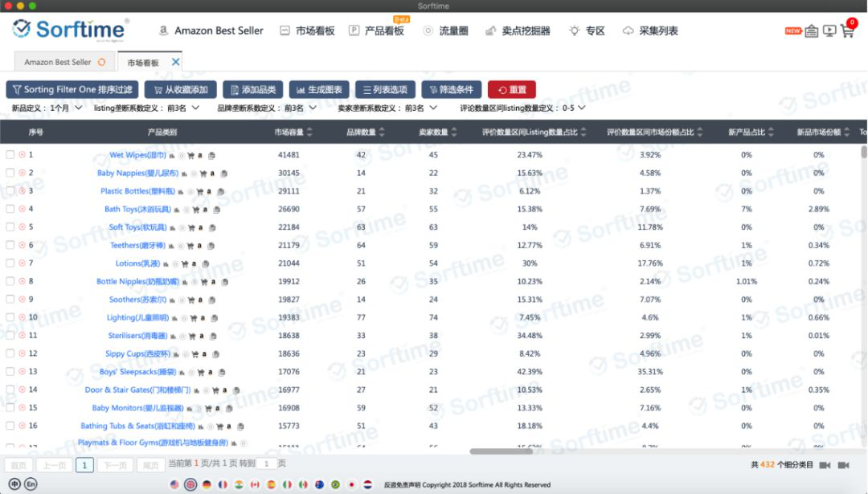Open Bath Toys category link
The image size is (868, 494).
(138, 209)
